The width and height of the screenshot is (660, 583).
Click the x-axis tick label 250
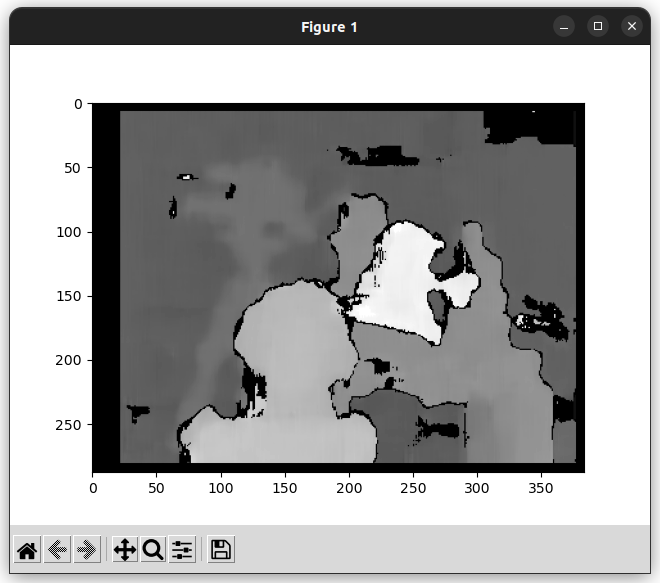pos(413,488)
